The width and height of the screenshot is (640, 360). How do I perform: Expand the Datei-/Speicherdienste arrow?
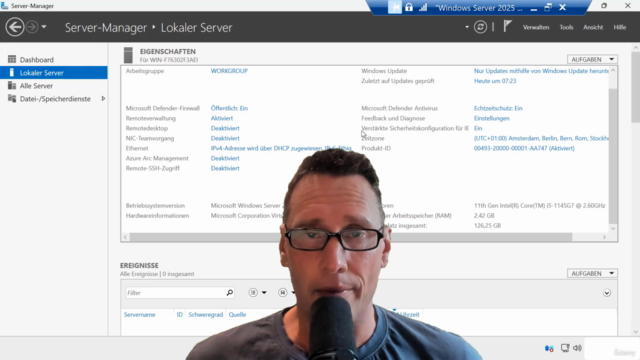coord(103,99)
